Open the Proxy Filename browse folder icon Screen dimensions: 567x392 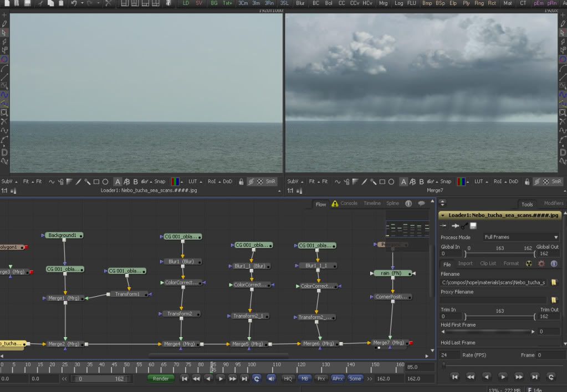coord(554,300)
